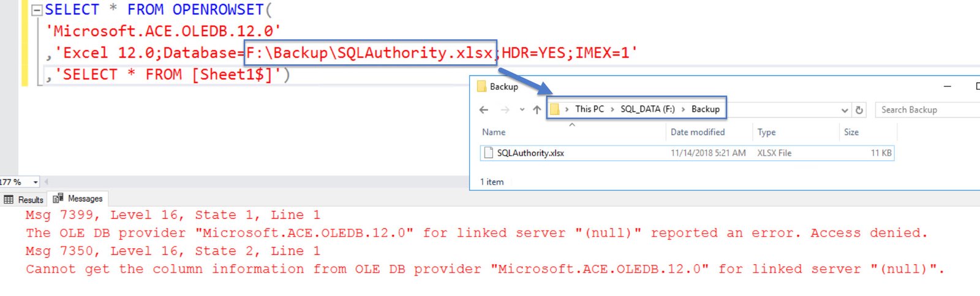
Task: Expand the address bar history dropdown
Action: pos(845,110)
